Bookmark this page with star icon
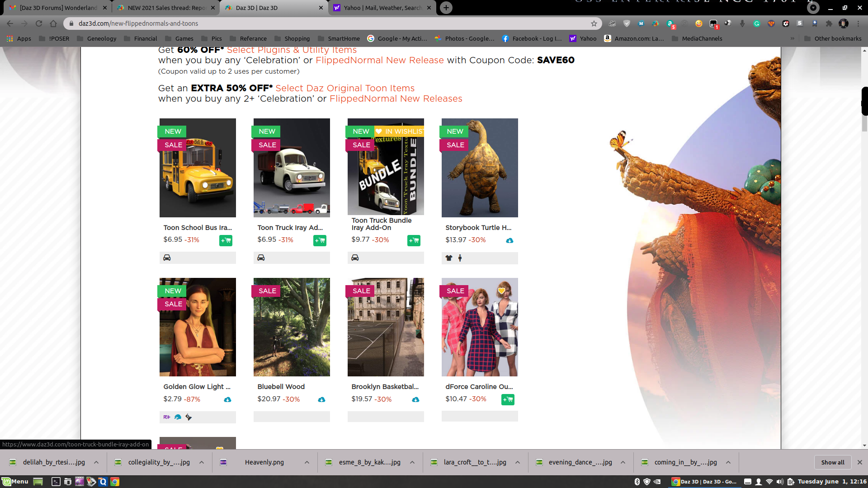The height and width of the screenshot is (488, 868). (594, 23)
